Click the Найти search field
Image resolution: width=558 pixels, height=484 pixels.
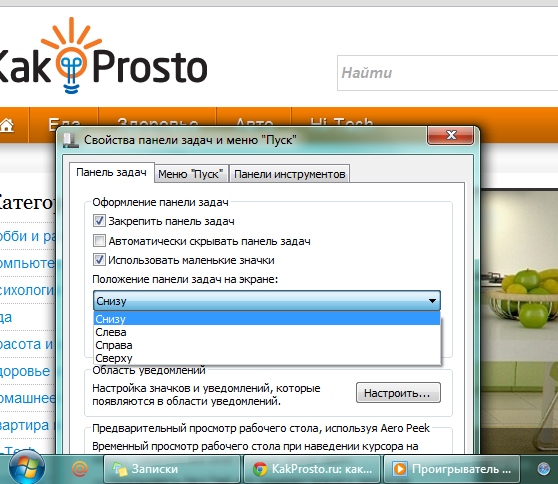[448, 73]
